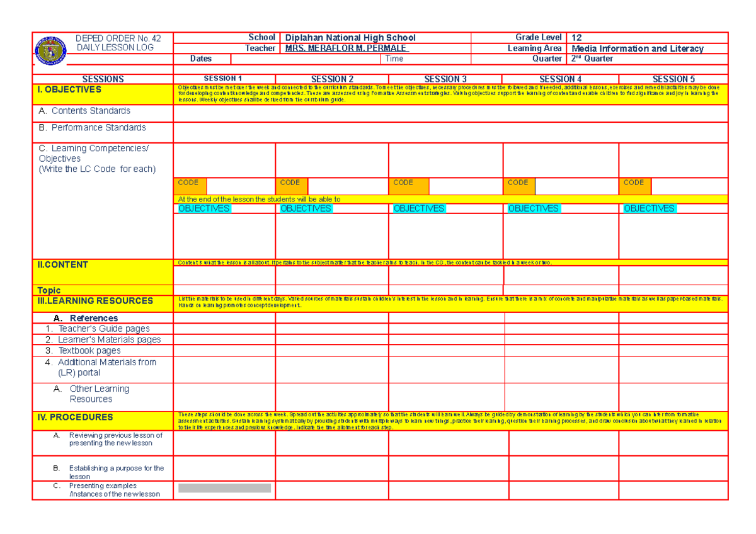
Task: Click the Diplahan National High School field
Action: pyautogui.click(x=350, y=38)
